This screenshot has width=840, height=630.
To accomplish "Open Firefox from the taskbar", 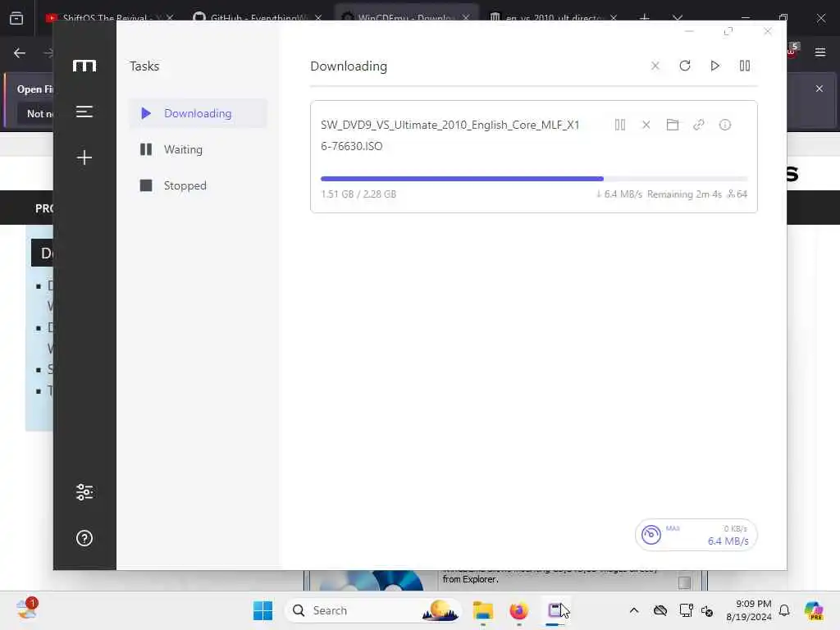I will (518, 610).
